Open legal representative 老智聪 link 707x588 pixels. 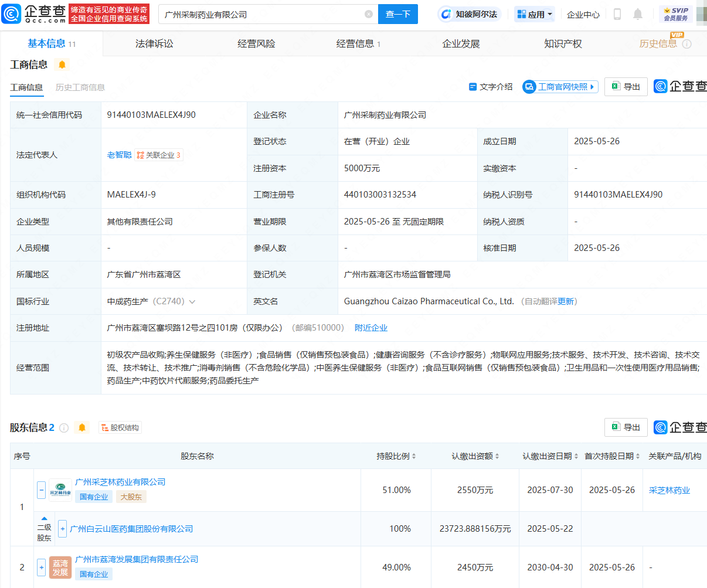(119, 155)
